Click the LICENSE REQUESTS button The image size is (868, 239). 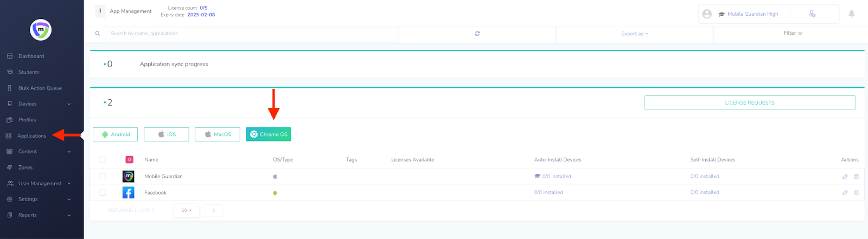749,102
